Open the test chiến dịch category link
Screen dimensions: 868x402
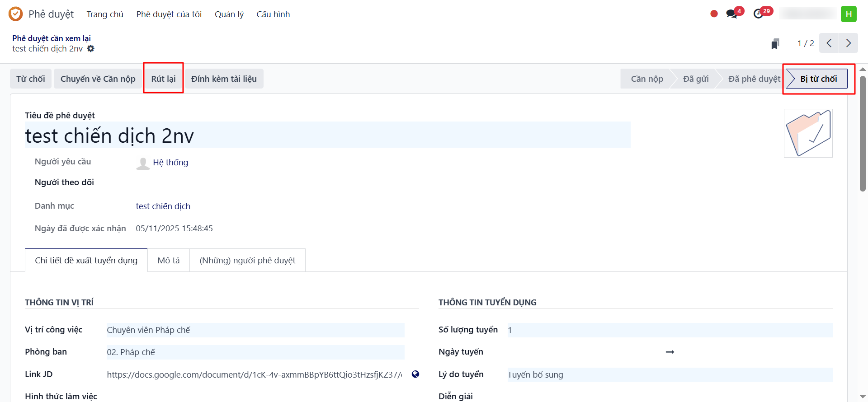[163, 206]
